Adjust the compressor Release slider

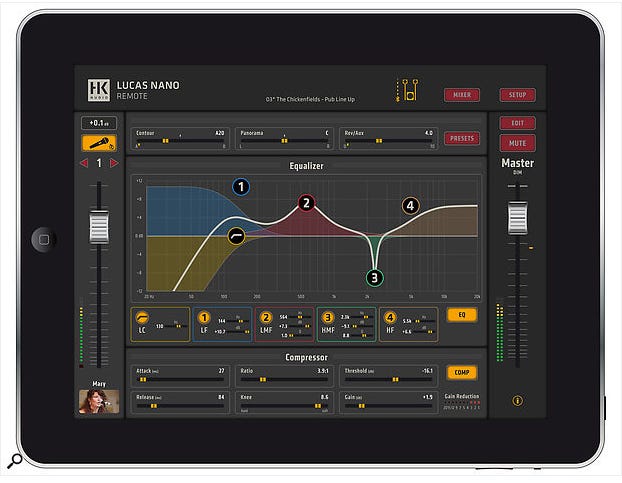[180, 406]
